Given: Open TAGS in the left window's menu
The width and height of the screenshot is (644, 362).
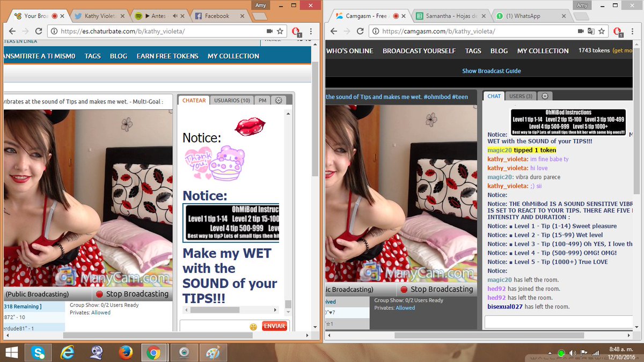Looking at the screenshot, I should 92,56.
